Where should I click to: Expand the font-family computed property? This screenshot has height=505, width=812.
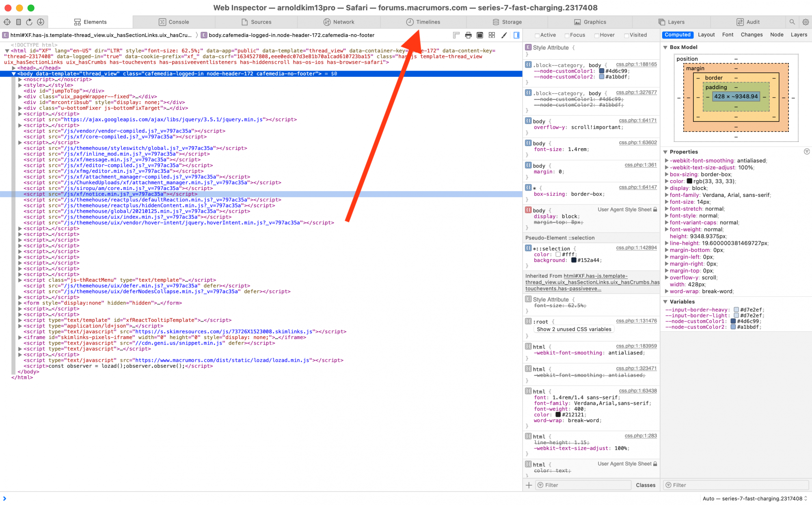pyautogui.click(x=667, y=195)
